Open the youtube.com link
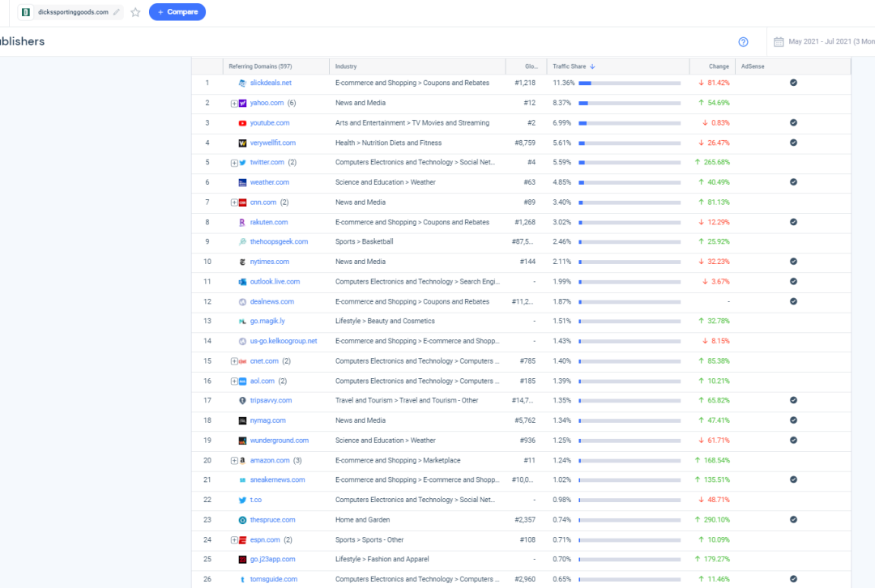 [x=270, y=123]
